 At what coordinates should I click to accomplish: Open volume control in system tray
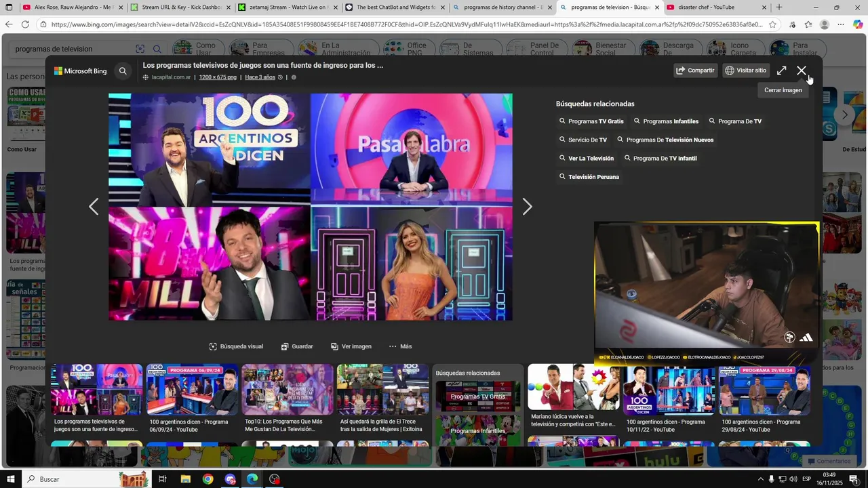[x=793, y=479]
